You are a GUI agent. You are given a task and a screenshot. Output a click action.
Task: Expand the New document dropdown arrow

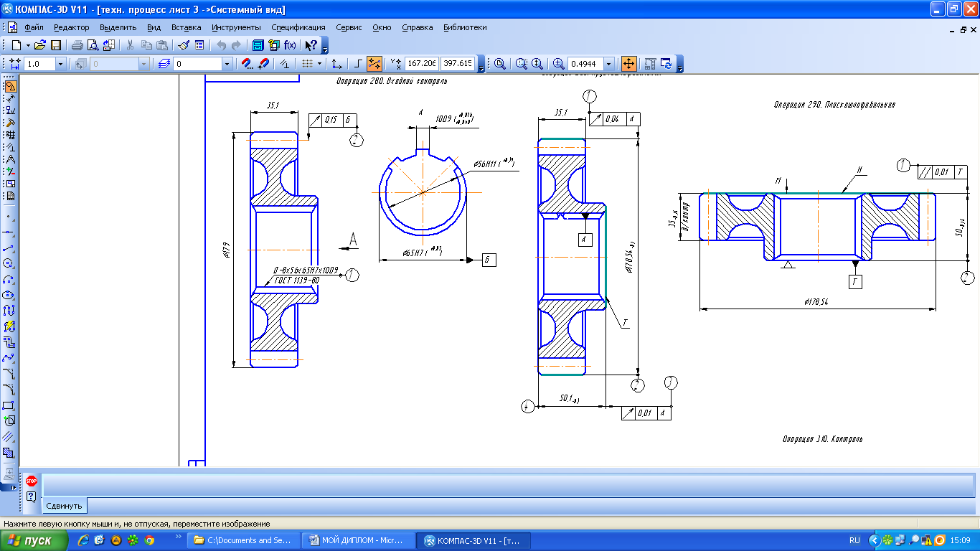[28, 45]
